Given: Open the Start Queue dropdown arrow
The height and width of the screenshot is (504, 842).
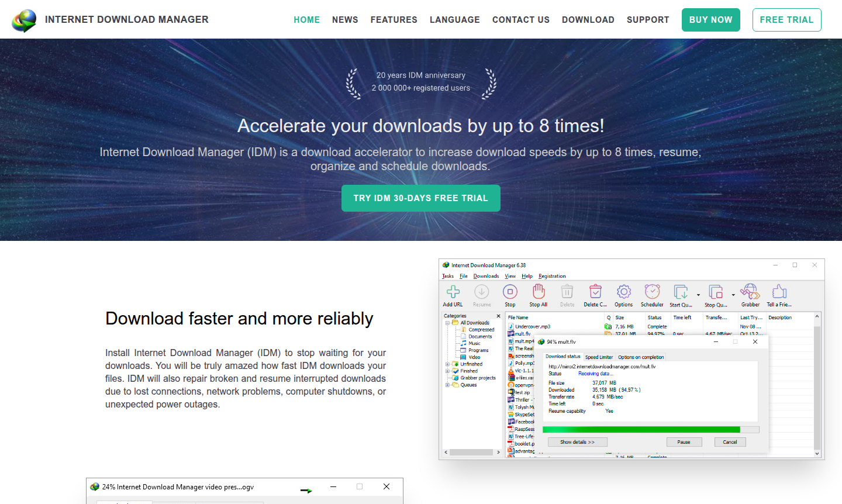Looking at the screenshot, I should pos(698,295).
